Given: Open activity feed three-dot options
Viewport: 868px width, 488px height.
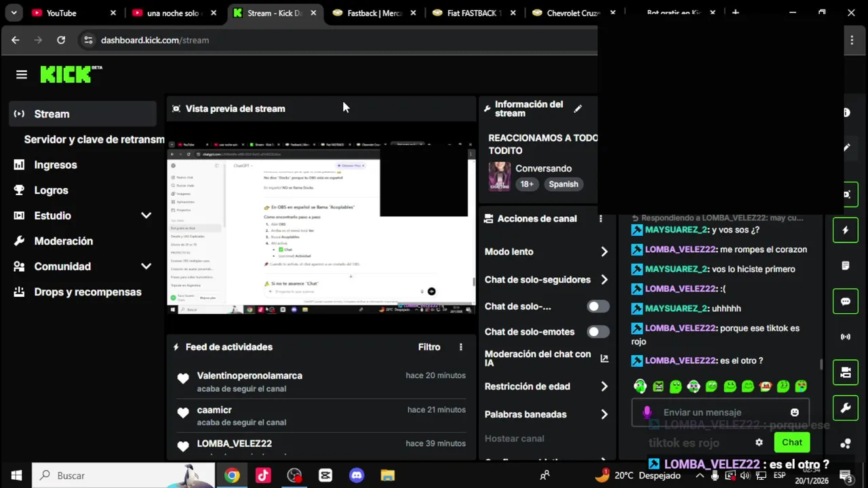Looking at the screenshot, I should click(x=460, y=347).
